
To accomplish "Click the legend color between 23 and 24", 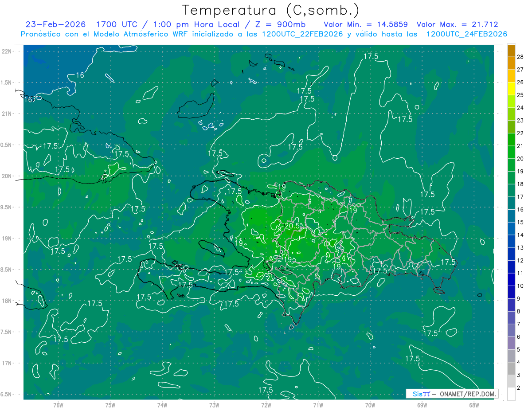I will (511, 114).
